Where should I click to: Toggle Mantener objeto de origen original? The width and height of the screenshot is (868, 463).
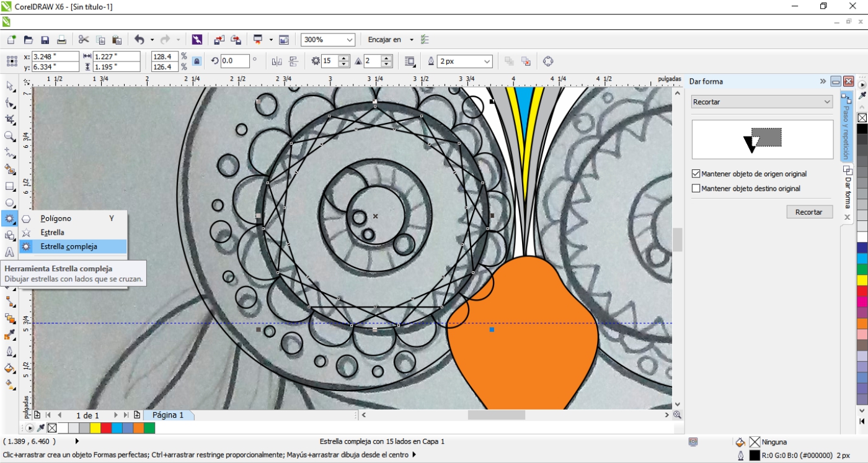[x=696, y=174]
